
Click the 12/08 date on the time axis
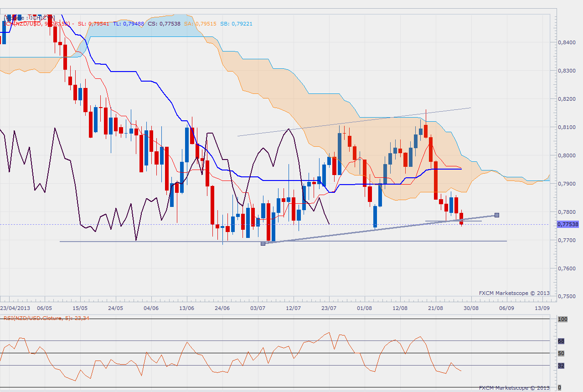400,308
